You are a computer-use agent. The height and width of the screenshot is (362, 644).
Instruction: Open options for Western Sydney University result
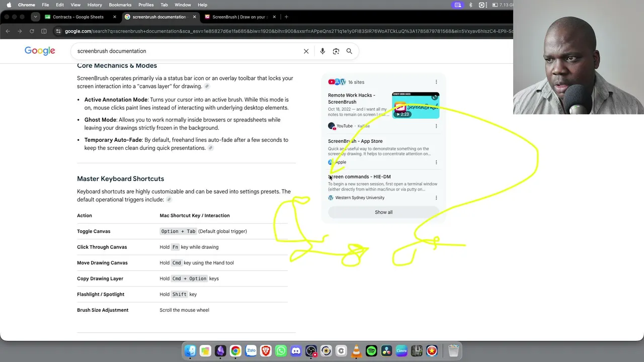tap(436, 198)
